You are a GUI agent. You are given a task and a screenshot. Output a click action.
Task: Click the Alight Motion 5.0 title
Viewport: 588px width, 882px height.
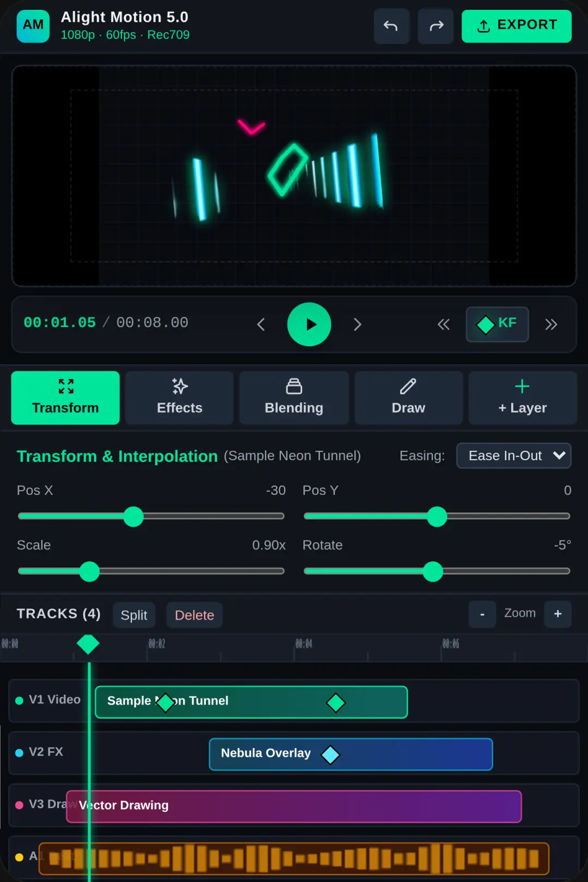coord(125,17)
